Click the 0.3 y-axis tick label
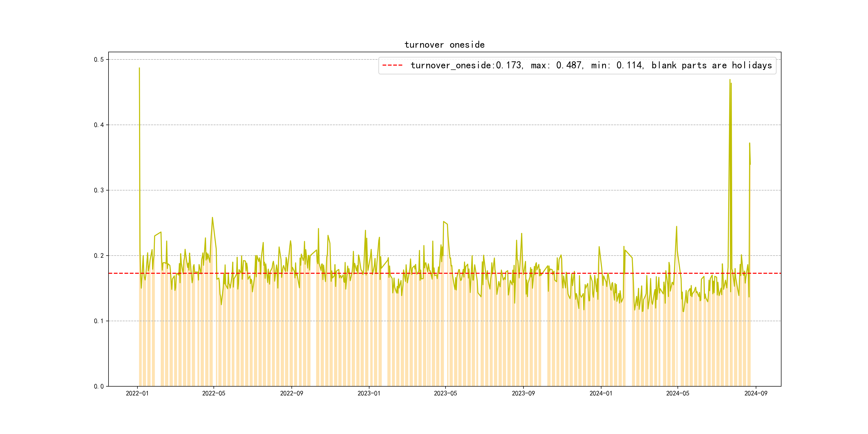868x434 pixels. [99, 190]
